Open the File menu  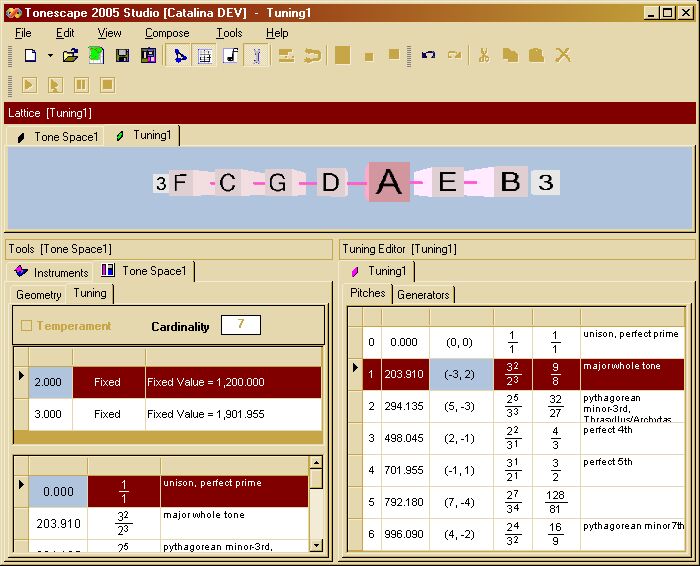[23, 33]
